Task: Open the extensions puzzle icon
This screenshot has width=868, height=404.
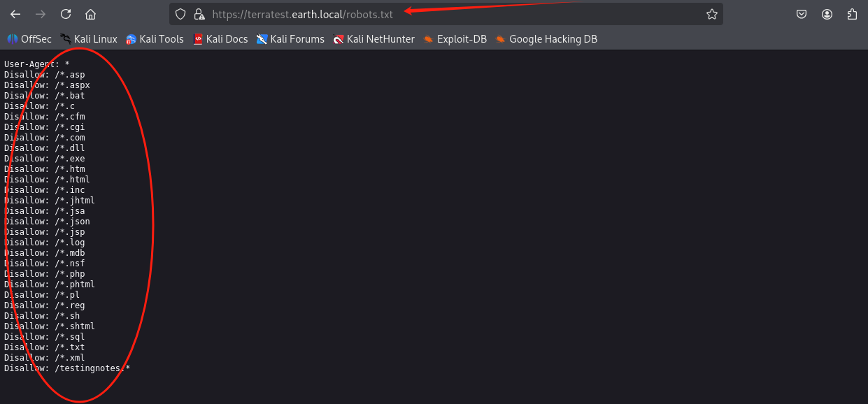Action: tap(852, 14)
